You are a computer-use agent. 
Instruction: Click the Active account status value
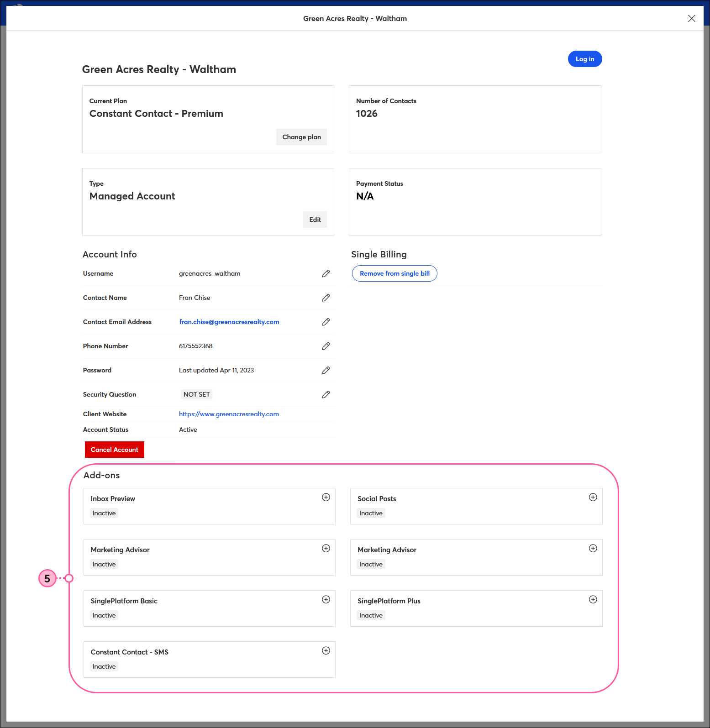pyautogui.click(x=188, y=429)
